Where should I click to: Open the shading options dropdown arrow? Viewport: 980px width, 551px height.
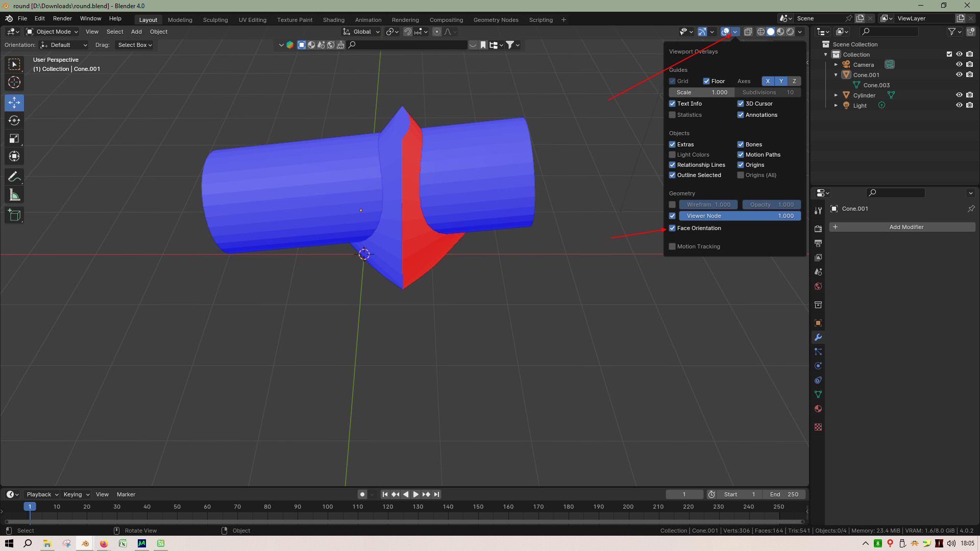pyautogui.click(x=800, y=32)
